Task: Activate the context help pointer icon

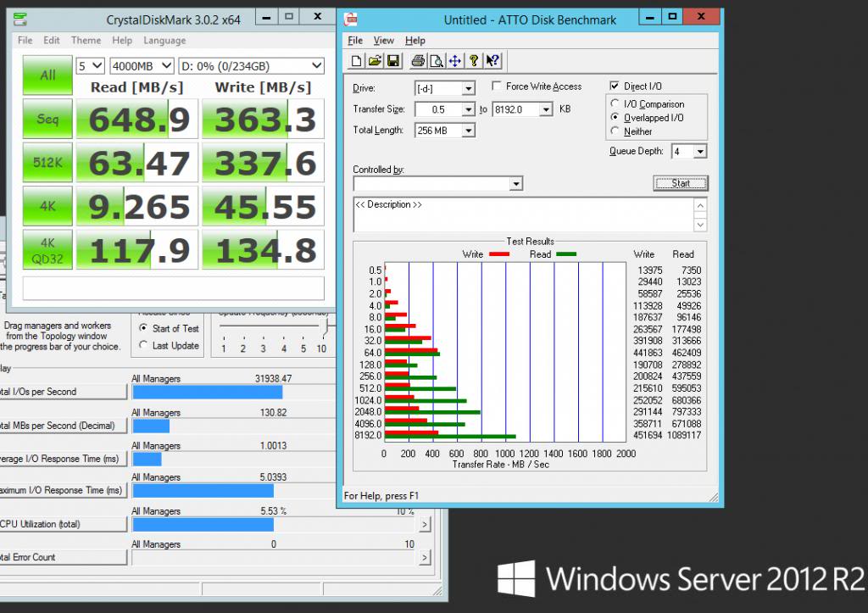Action: [x=492, y=61]
